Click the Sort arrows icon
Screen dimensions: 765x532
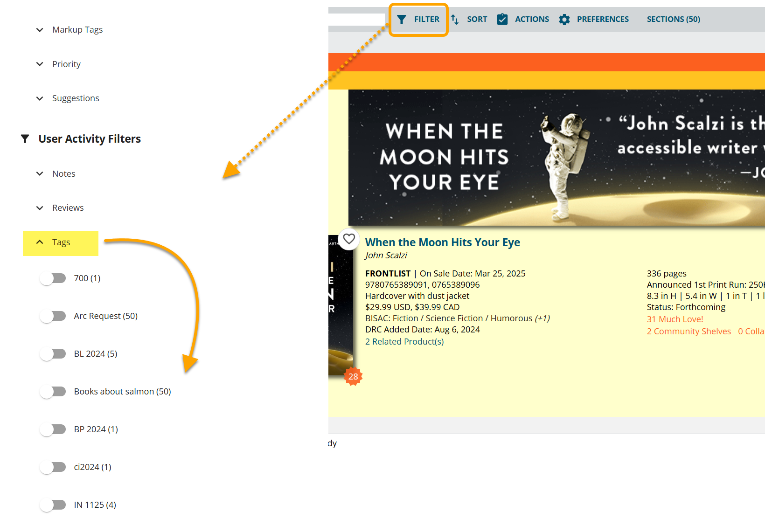[x=455, y=19]
